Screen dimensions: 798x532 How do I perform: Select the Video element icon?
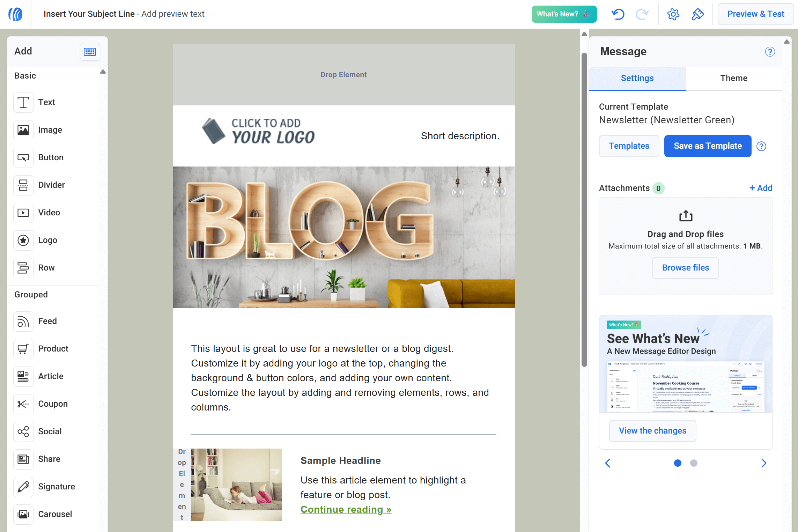pos(23,213)
